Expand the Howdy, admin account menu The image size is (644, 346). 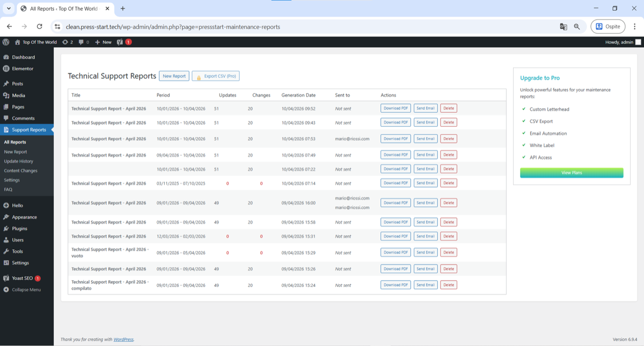pyautogui.click(x=621, y=42)
